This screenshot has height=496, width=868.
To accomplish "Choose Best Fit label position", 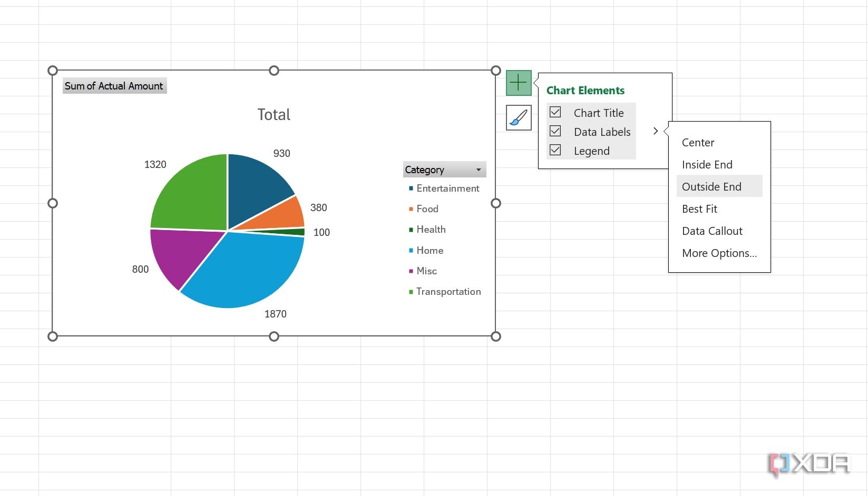I will point(699,209).
